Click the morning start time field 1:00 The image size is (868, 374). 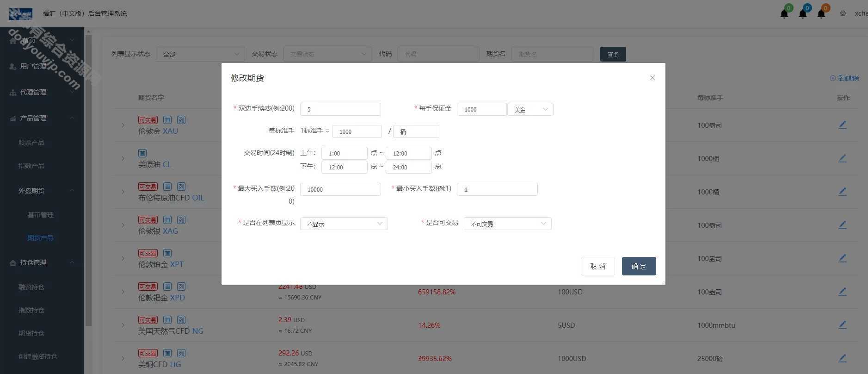pos(345,153)
